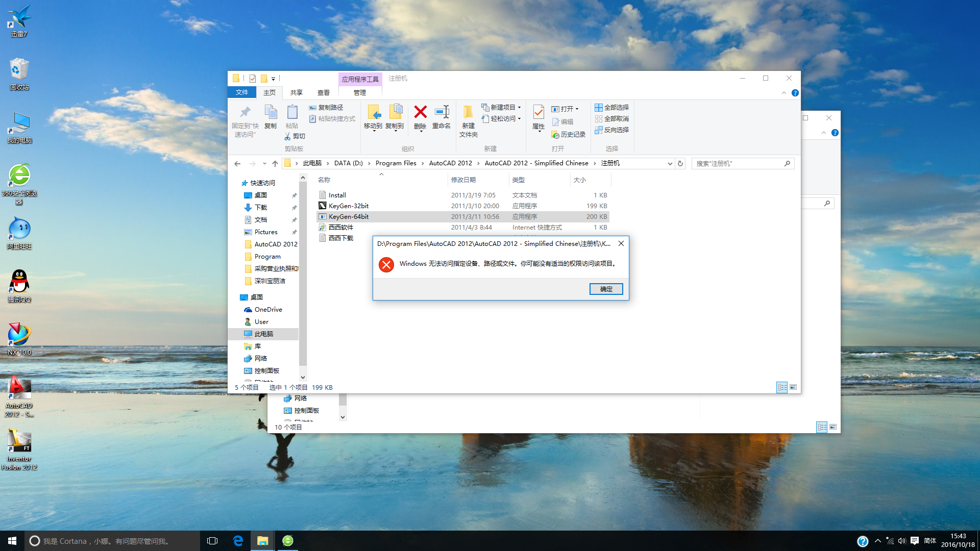Click the Properties (属性) icon
The image size is (980, 551).
538,112
